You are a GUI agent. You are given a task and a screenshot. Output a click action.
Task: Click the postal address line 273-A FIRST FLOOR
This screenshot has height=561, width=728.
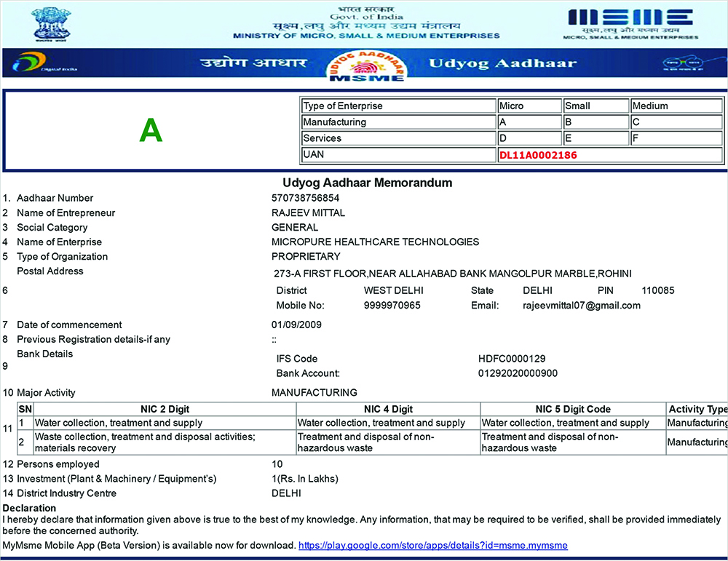[453, 274]
